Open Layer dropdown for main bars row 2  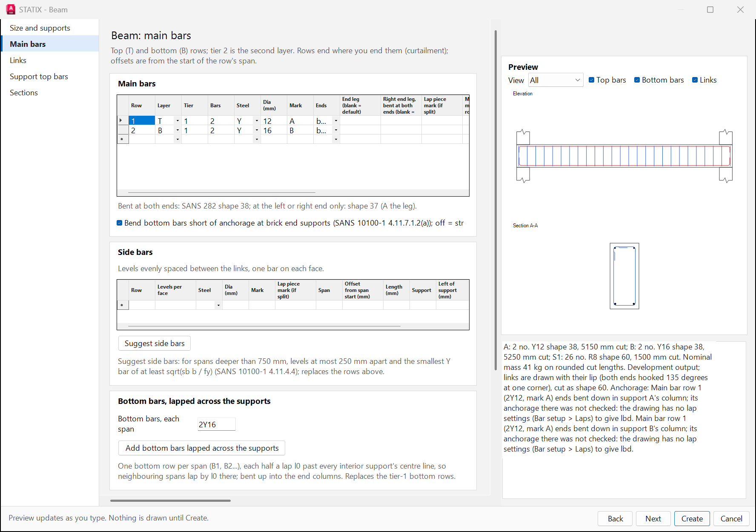[178, 130]
